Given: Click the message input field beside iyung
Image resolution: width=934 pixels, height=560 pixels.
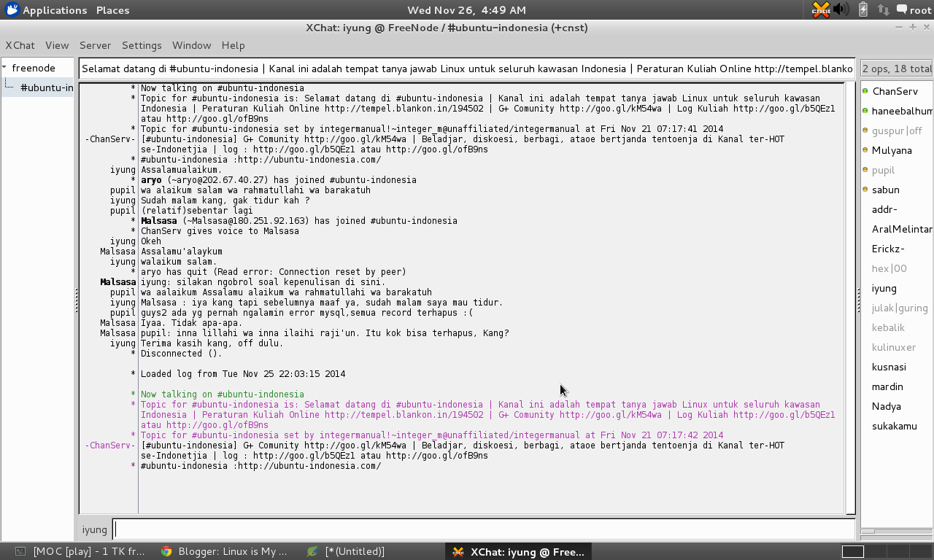Looking at the screenshot, I should (482, 529).
